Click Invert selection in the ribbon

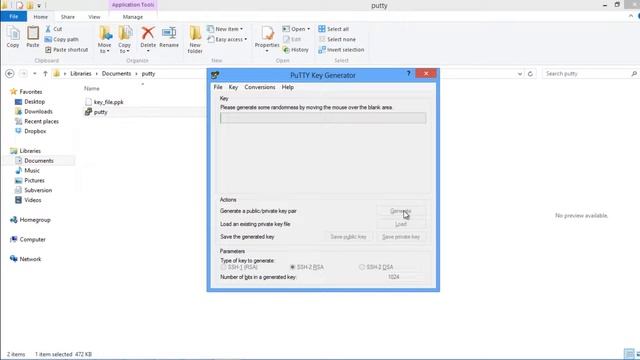pyautogui.click(x=341, y=49)
